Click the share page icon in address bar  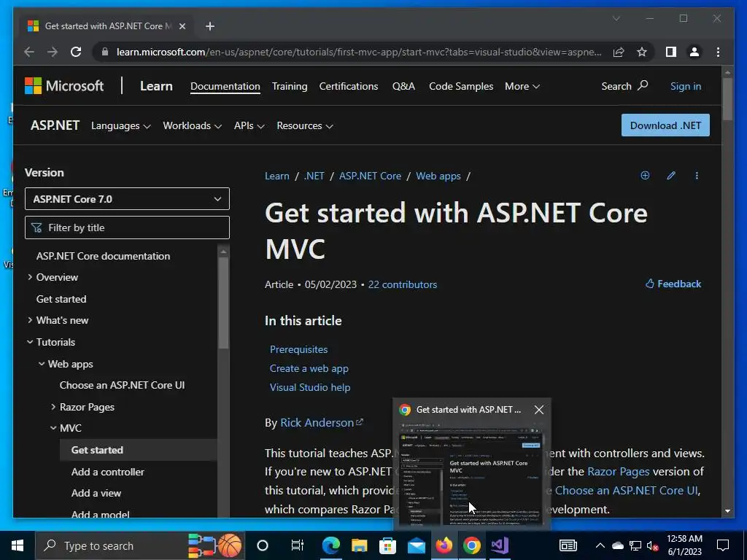pos(619,52)
